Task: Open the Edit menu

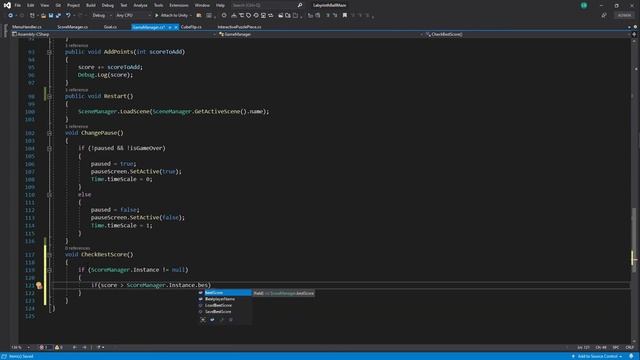Action: pyautogui.click(x=31, y=5)
